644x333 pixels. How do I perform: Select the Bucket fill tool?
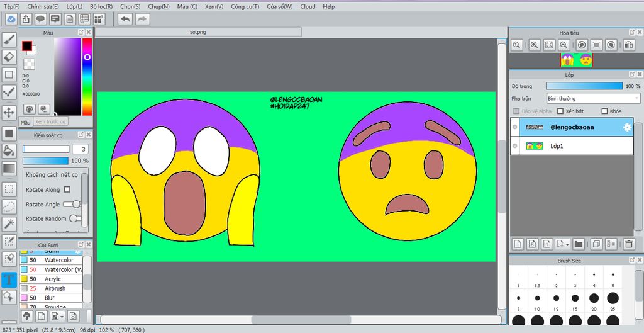point(9,151)
